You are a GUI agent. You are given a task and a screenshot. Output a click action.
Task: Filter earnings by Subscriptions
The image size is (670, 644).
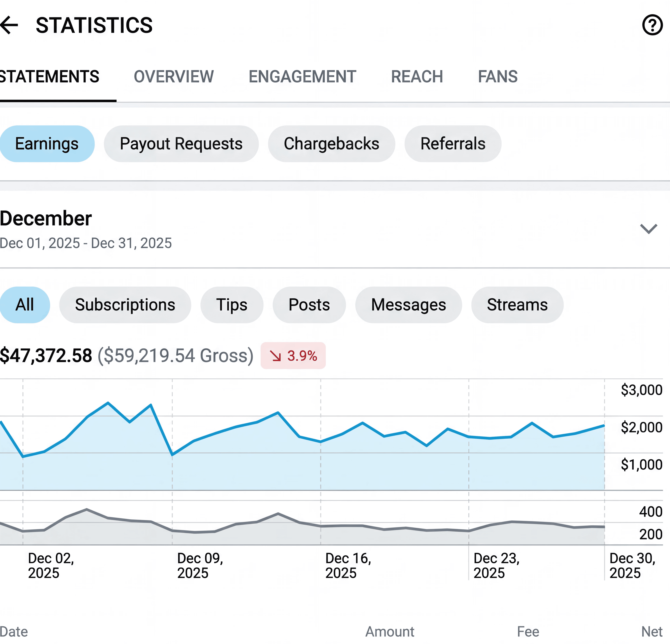pos(125,304)
